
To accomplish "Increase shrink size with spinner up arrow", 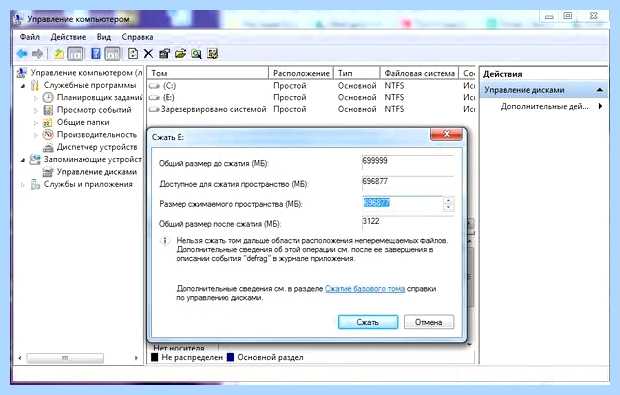I will click(x=448, y=200).
